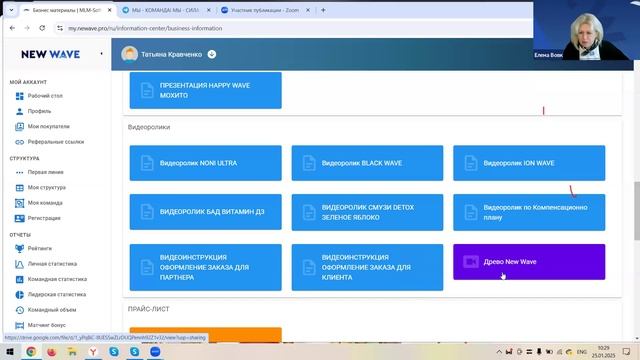Switch to Бизнес материалы browser tab
Viewport: 640px width, 360px height.
pyautogui.click(x=68, y=10)
